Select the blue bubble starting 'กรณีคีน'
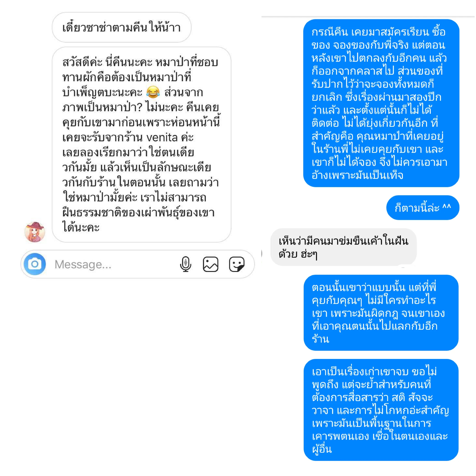The height and width of the screenshot is (476, 476). (381, 103)
